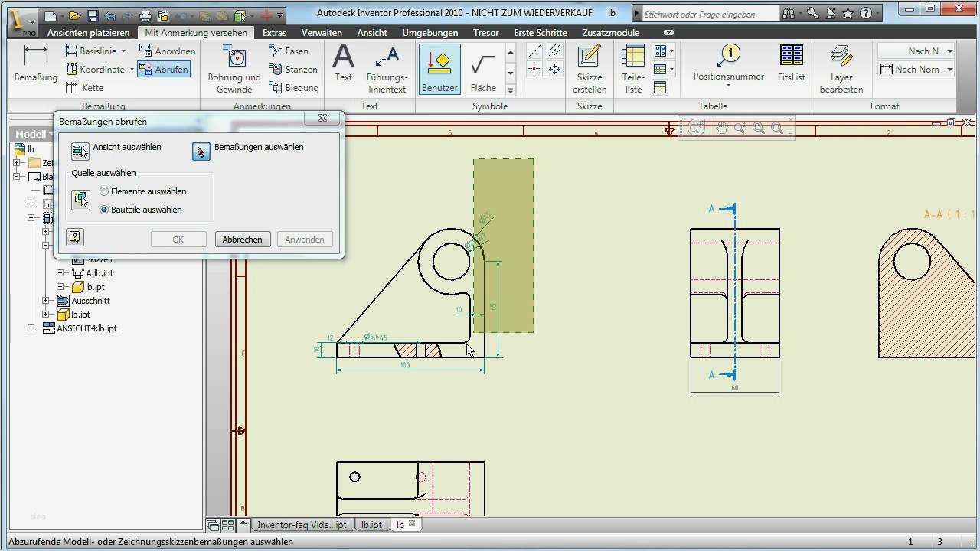Viewport: 980px width, 551px height.
Task: Expand the symbols gallery more arrow
Action: [511, 90]
